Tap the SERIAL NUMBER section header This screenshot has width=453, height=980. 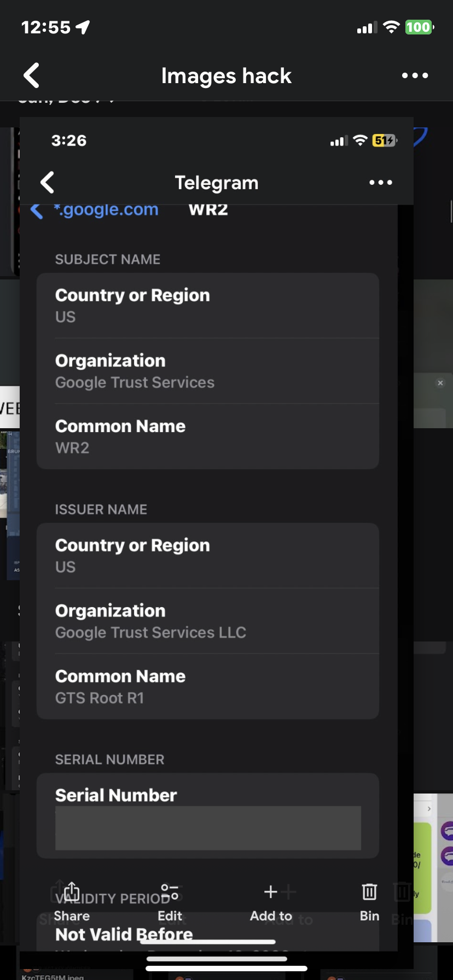pyautogui.click(x=110, y=759)
